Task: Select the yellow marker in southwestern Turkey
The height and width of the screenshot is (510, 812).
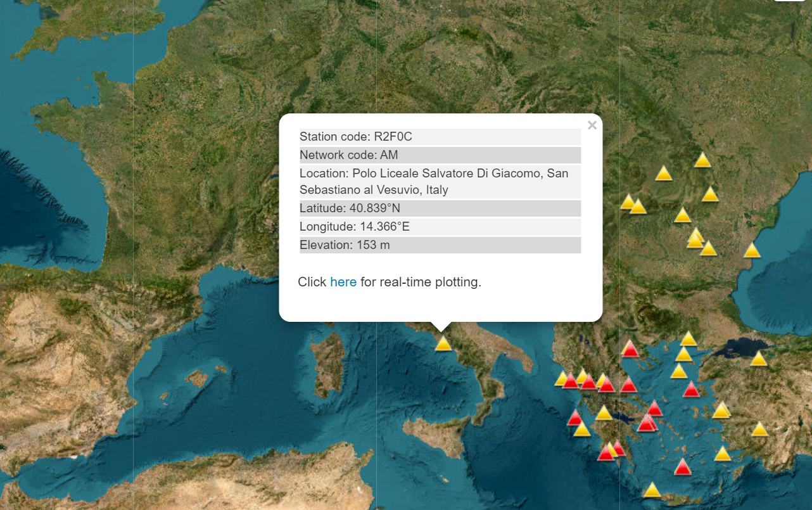Action: pos(723,453)
